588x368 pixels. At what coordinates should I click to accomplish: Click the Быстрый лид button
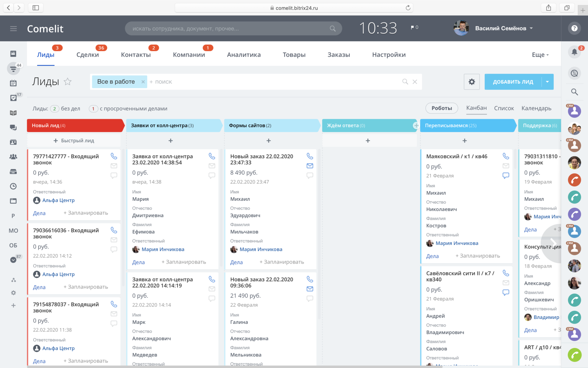point(74,141)
